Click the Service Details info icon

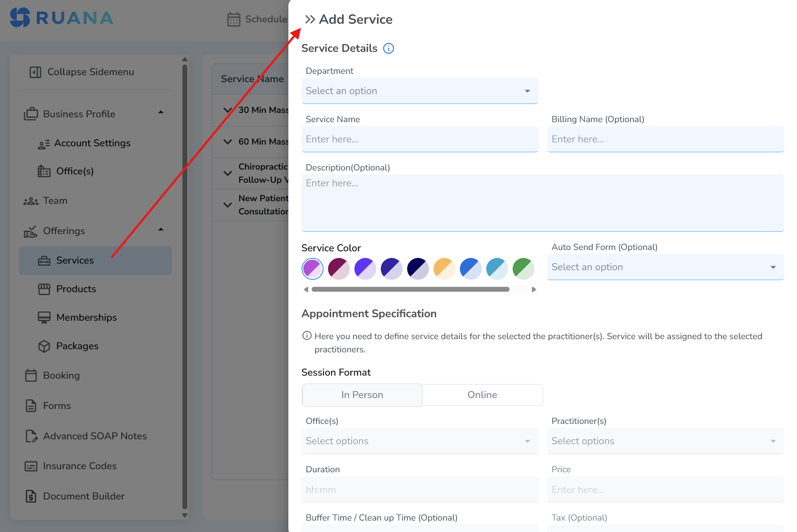pyautogui.click(x=388, y=48)
